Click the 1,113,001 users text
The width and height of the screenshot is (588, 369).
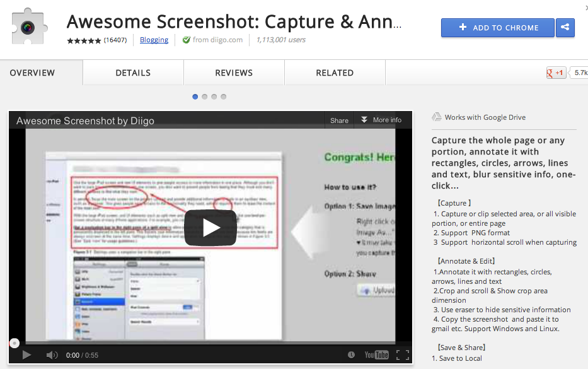[x=281, y=39]
